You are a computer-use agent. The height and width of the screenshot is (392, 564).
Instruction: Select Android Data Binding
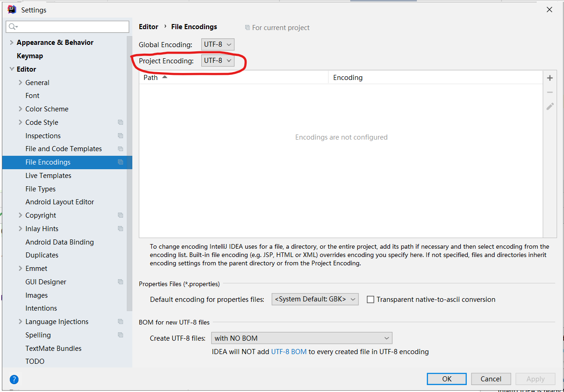[x=59, y=242]
